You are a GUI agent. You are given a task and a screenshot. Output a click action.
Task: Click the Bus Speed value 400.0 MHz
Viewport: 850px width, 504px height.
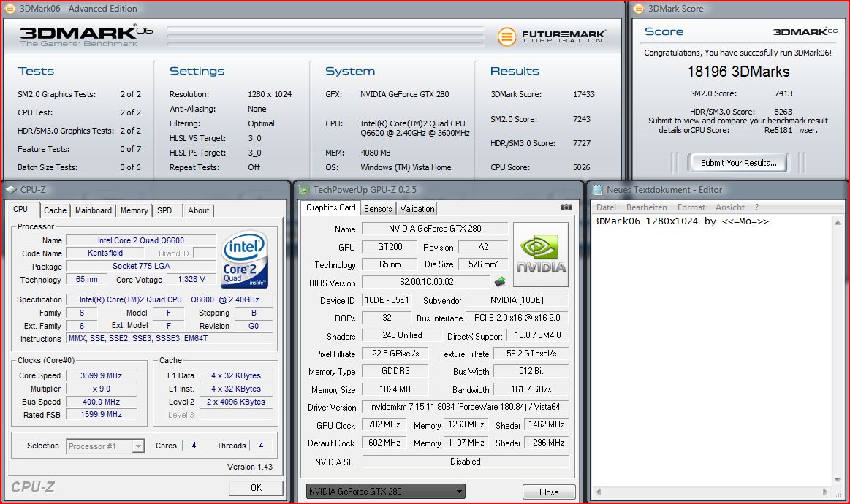pos(101,402)
